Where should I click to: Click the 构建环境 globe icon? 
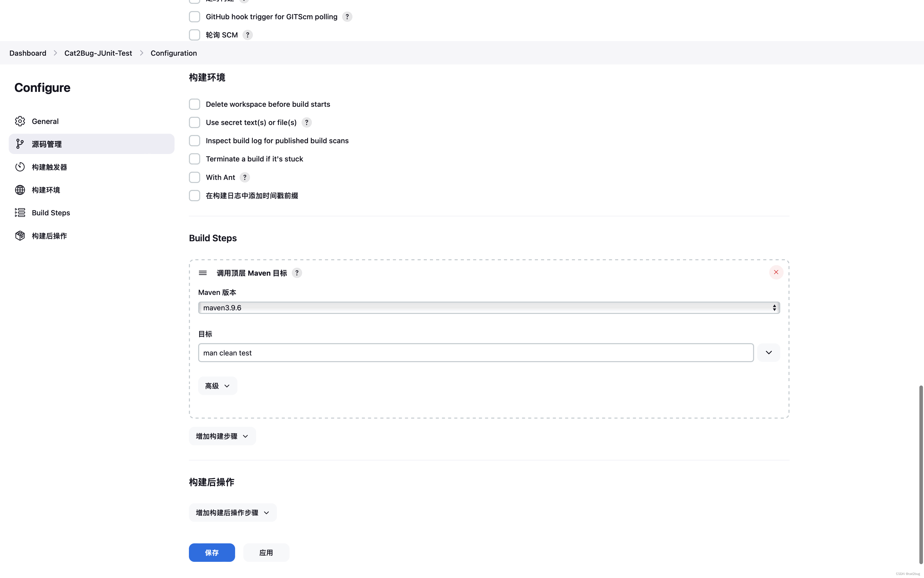(x=20, y=190)
